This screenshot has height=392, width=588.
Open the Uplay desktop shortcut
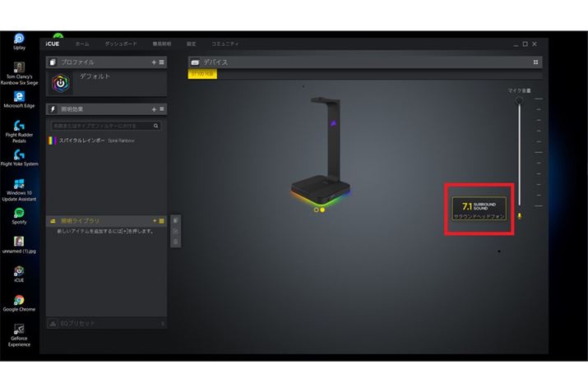point(19,41)
